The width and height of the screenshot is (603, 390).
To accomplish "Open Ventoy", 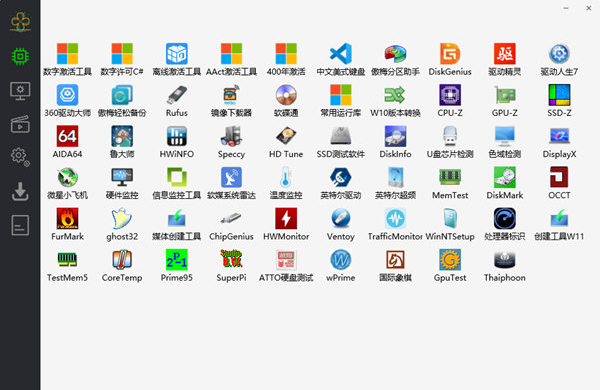I will [x=341, y=224].
